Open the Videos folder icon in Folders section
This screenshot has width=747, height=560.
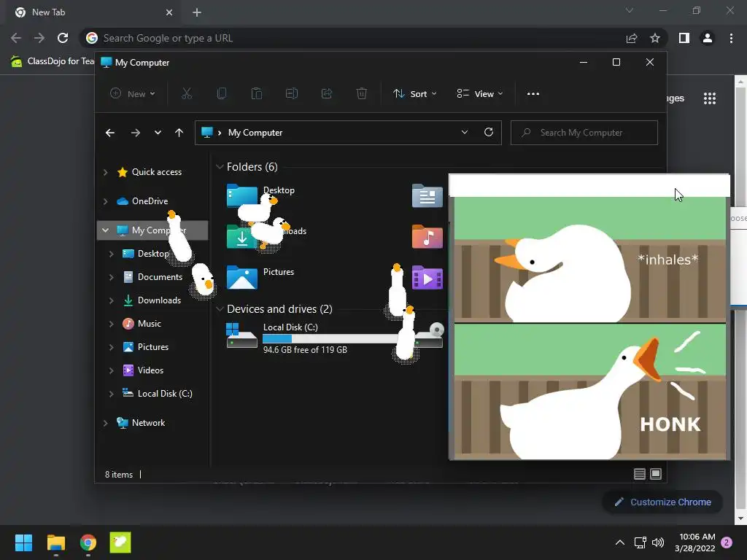coord(427,278)
